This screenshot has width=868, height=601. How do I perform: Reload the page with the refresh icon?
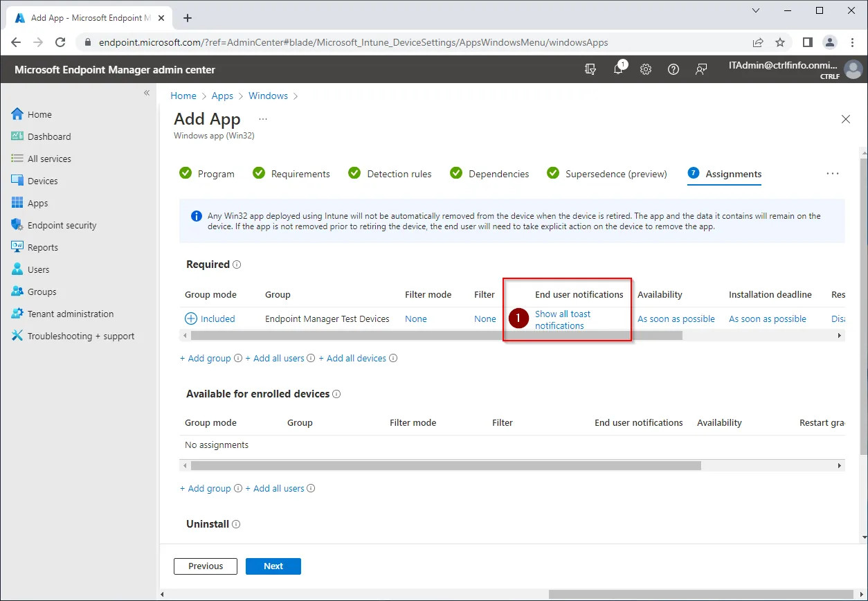pos(60,42)
